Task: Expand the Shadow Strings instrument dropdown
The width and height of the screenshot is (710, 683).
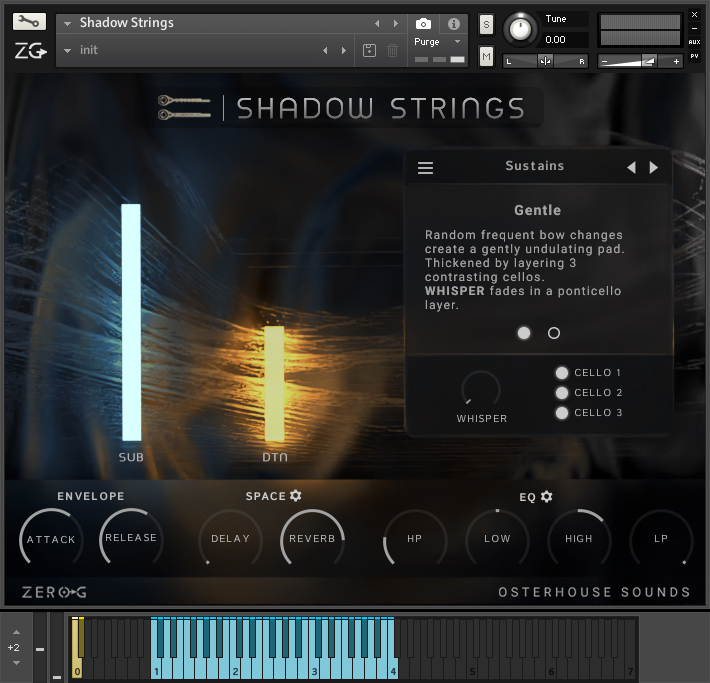Action: pos(68,23)
